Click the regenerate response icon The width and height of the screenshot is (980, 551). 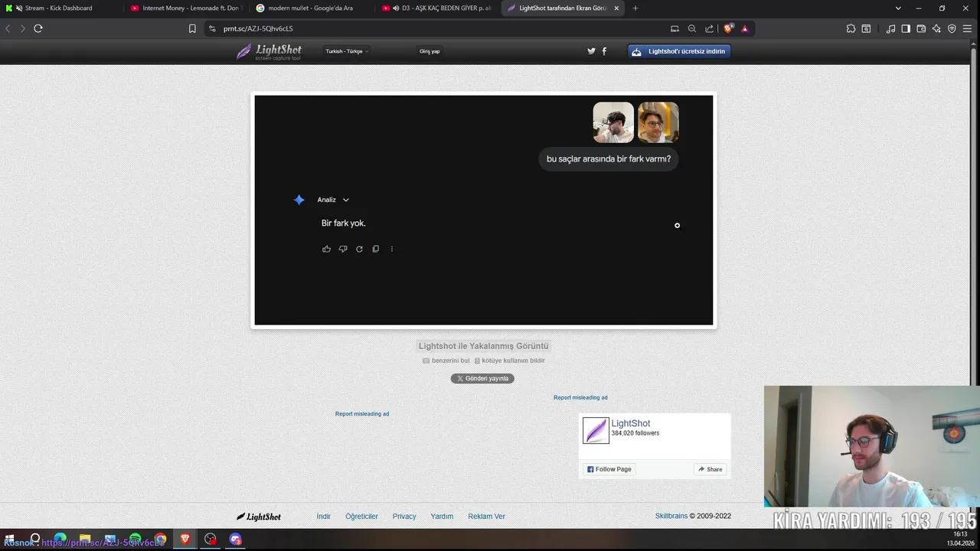point(359,249)
